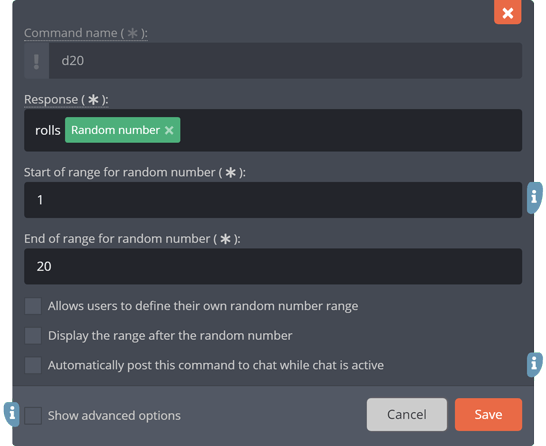Open info tooltip beside automatic post option
The width and height of the screenshot is (546, 446).
click(534, 365)
